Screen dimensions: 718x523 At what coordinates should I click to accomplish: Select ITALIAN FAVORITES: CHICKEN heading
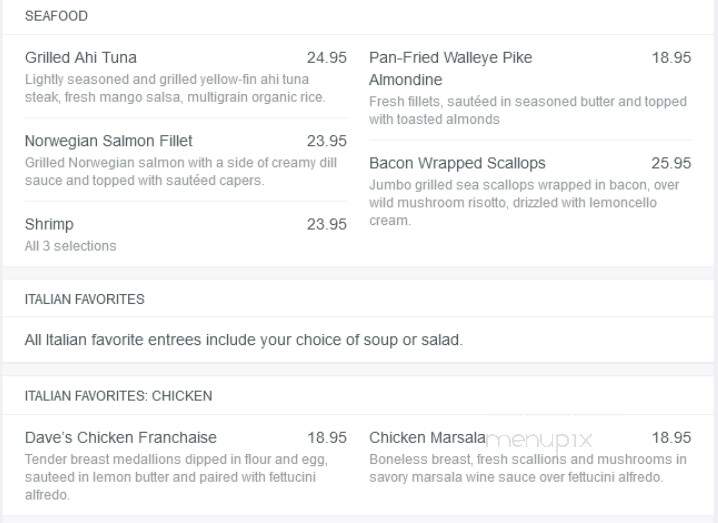click(x=119, y=396)
